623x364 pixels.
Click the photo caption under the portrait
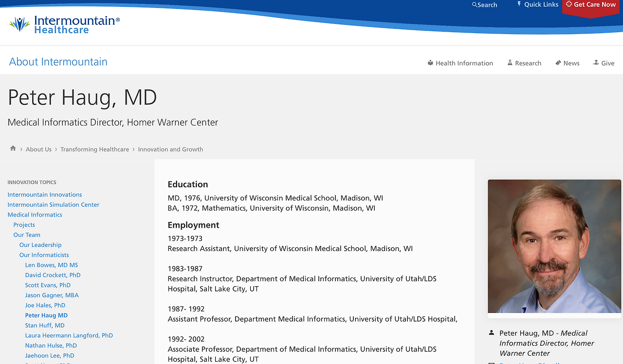click(x=547, y=343)
